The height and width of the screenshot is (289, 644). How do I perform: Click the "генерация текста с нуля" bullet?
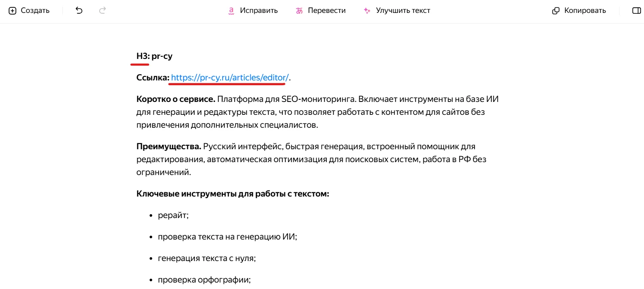206,258
